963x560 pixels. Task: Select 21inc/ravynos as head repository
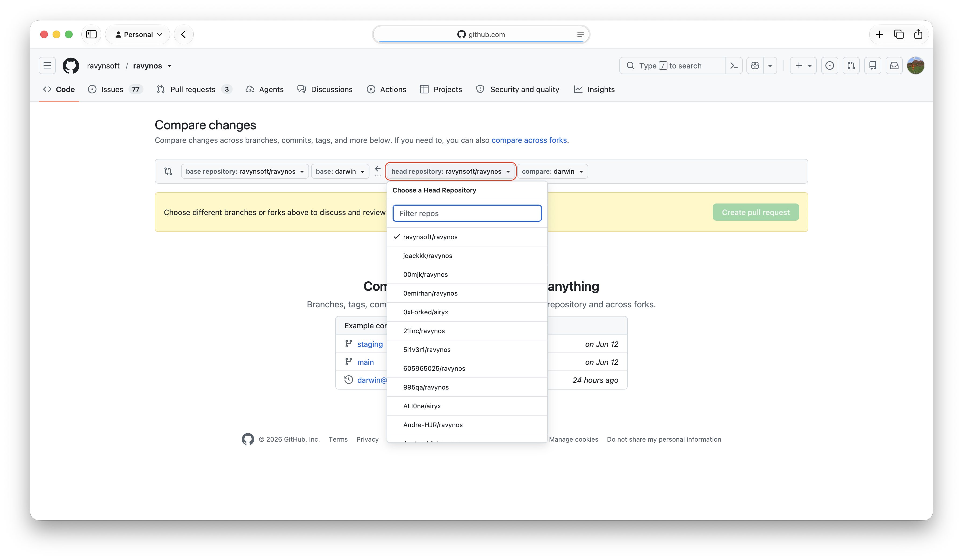pos(467,330)
